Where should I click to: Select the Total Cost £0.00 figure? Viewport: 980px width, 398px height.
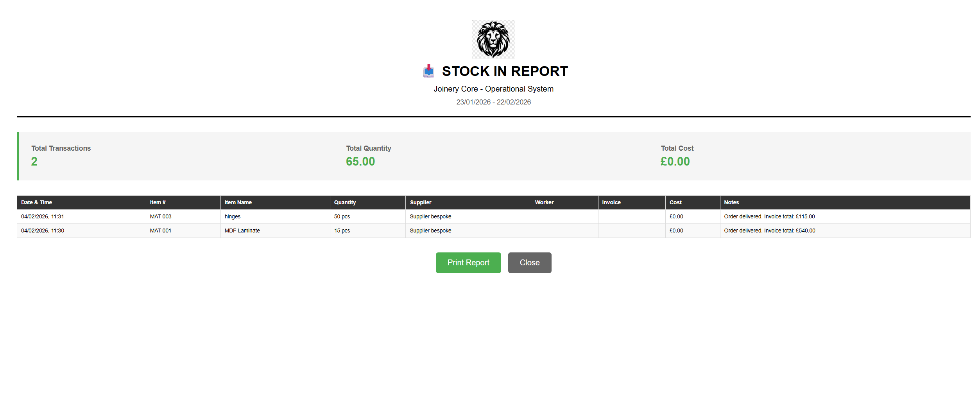pos(675,161)
